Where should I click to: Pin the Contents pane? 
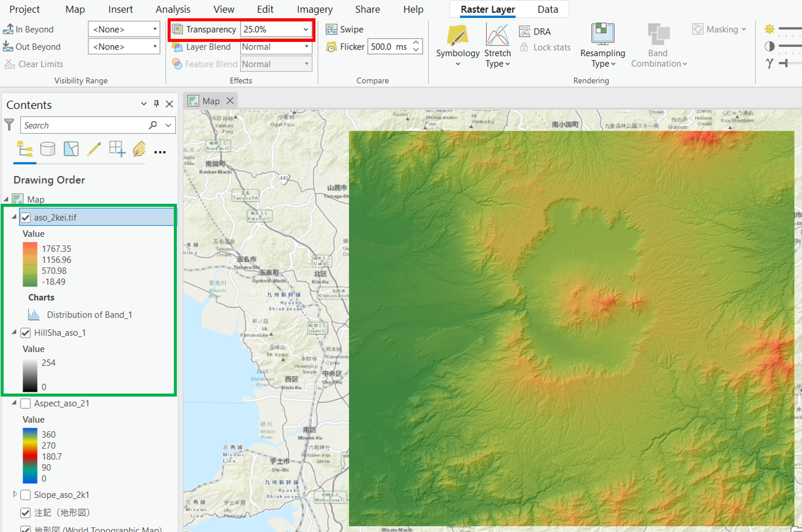coord(156,103)
